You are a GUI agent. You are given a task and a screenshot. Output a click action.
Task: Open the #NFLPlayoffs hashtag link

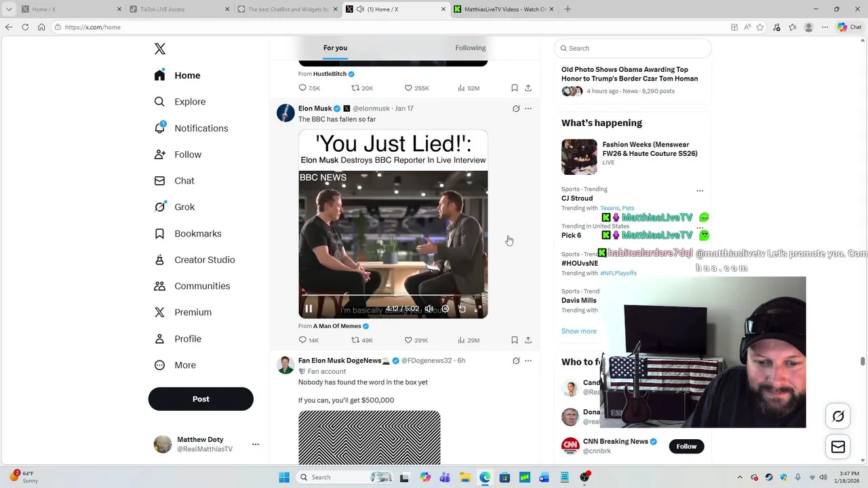(618, 273)
